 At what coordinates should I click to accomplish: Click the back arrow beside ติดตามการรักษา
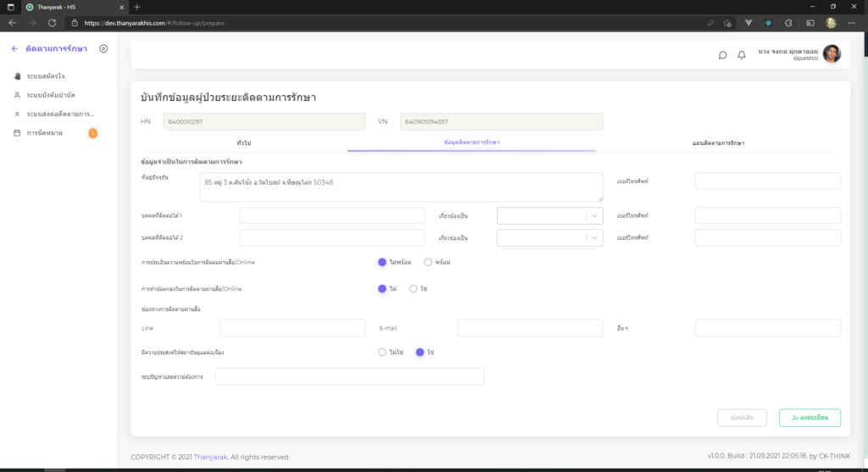16,48
